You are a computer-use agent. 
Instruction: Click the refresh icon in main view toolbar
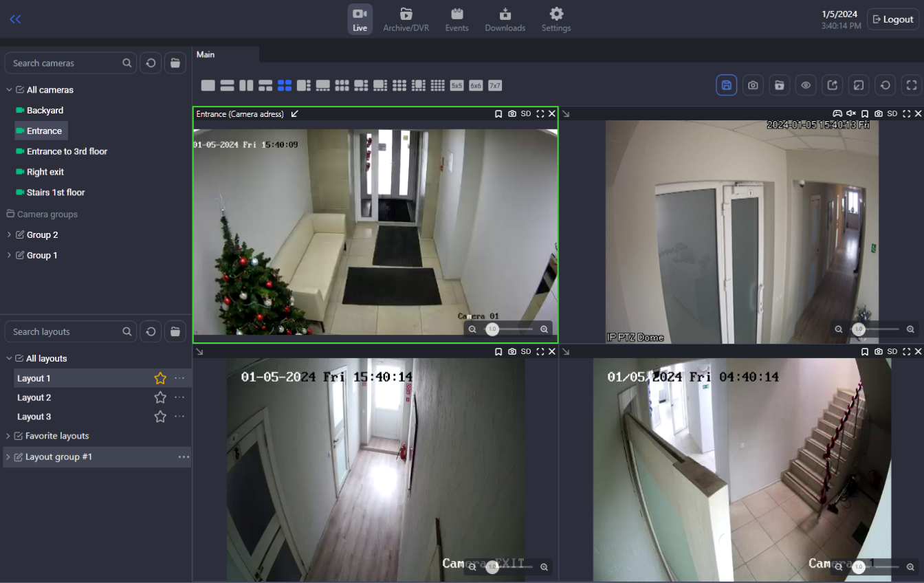click(885, 85)
